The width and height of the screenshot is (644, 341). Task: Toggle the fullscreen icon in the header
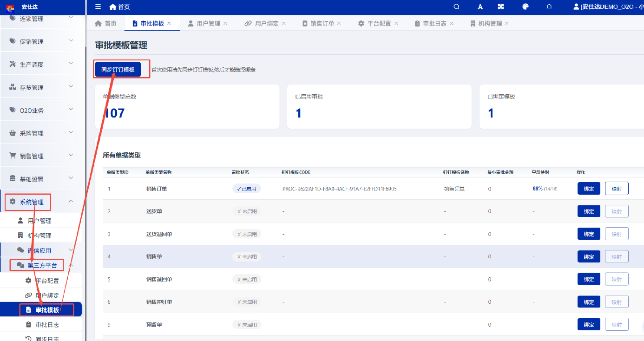[x=501, y=7]
